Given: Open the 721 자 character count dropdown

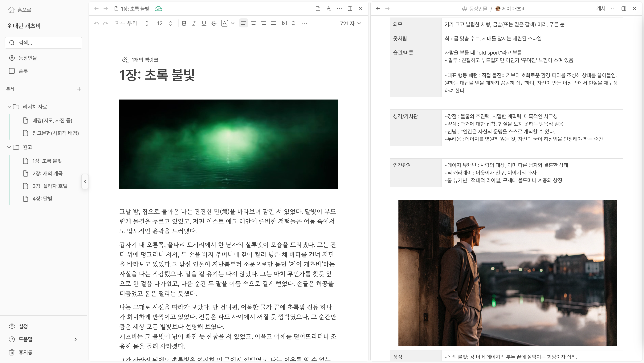Looking at the screenshot, I should point(350,23).
